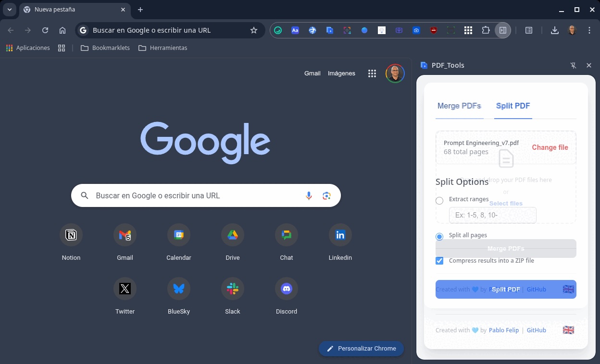
Task: Open the BlueSky shortcut tile
Action: tap(179, 289)
